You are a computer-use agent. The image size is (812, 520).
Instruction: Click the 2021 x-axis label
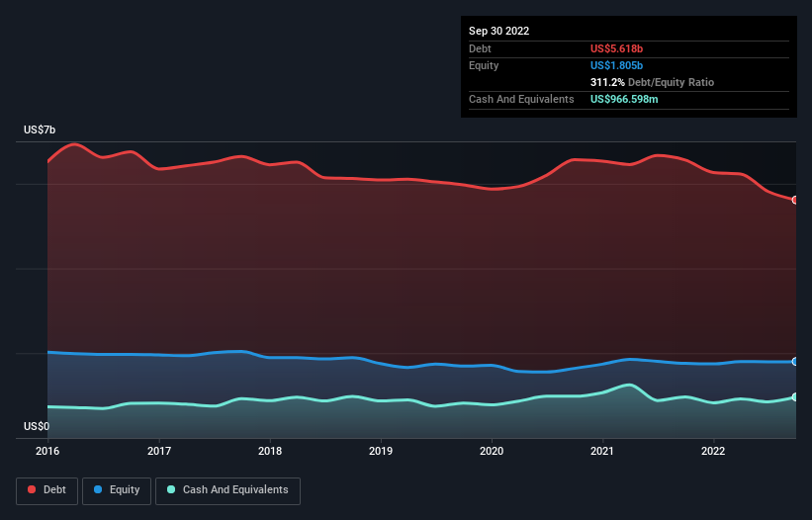click(602, 451)
